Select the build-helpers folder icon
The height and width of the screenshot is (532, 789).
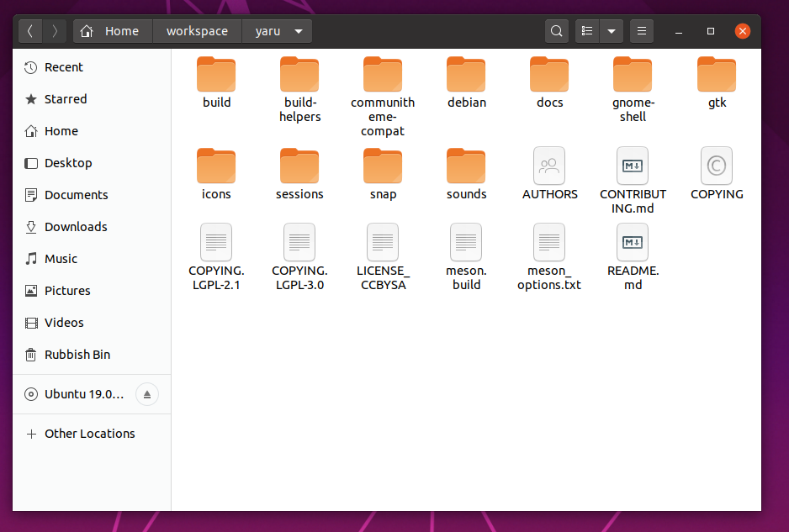click(299, 75)
